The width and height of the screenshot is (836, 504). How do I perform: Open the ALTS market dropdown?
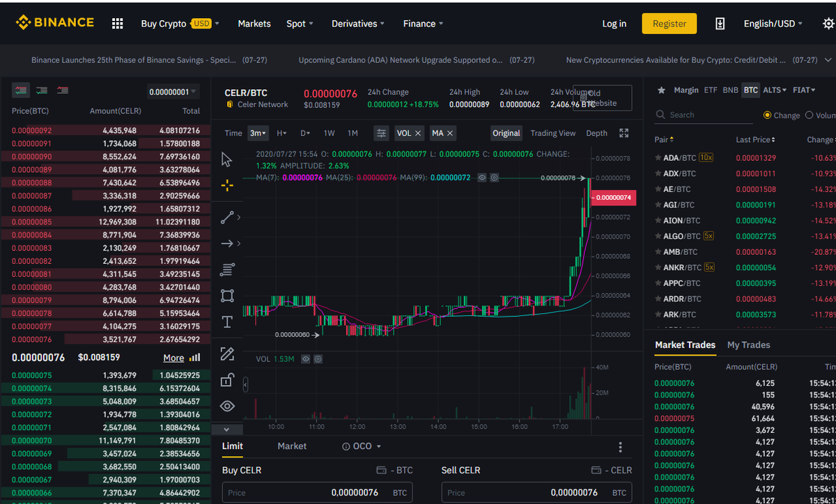pos(775,90)
